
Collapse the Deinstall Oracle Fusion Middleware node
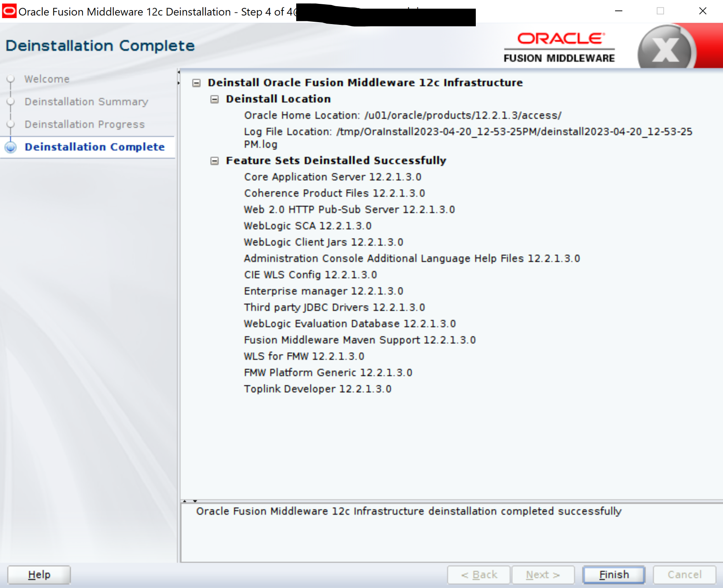[197, 83]
